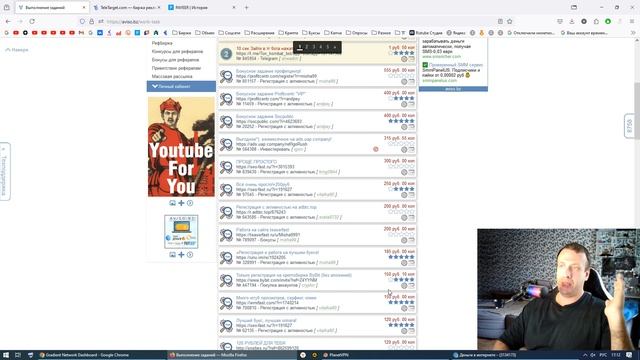Click the round arrow icon below the Youtube For You banner
Viewport: 640px width, 360px height.
pyautogui.click(x=190, y=203)
